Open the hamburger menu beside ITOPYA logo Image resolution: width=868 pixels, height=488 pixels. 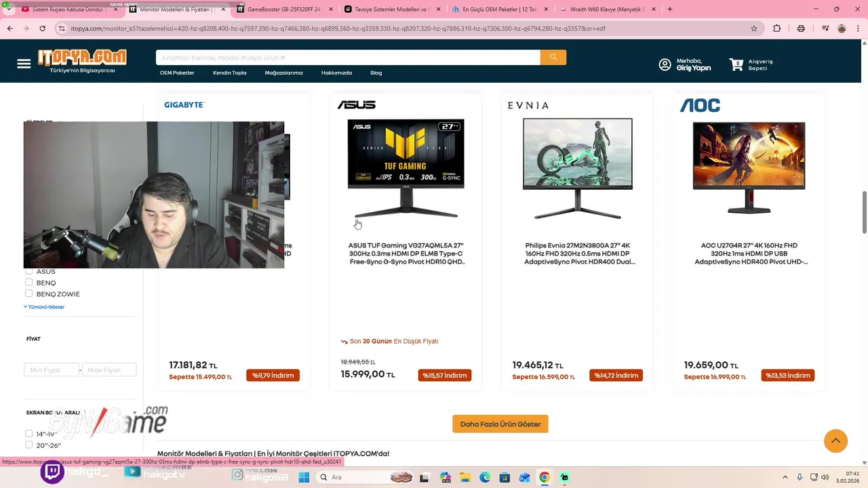click(x=24, y=64)
